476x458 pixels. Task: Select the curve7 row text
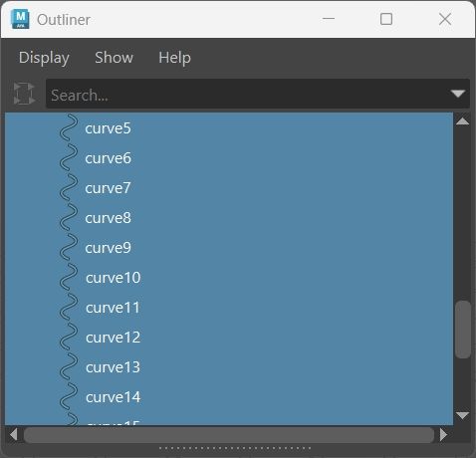tap(108, 188)
